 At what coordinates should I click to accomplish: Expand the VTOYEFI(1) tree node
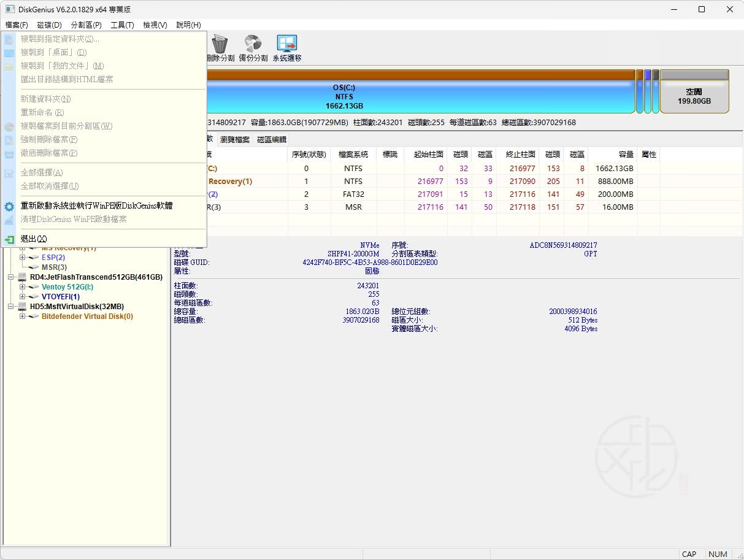(23, 297)
